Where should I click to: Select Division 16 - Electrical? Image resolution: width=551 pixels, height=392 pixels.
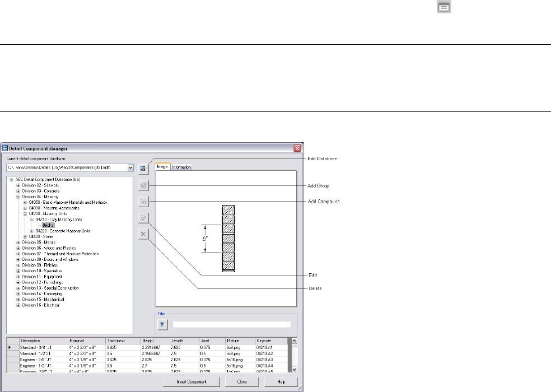click(x=41, y=305)
